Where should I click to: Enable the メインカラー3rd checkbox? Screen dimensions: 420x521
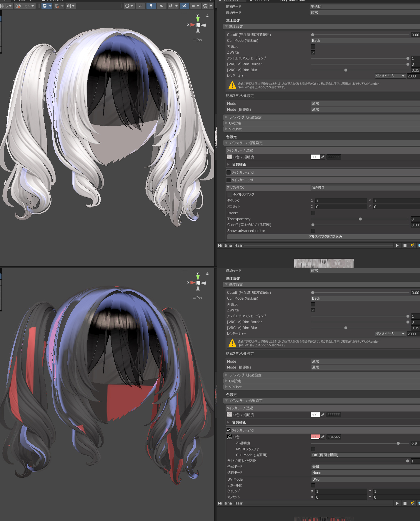(229, 180)
